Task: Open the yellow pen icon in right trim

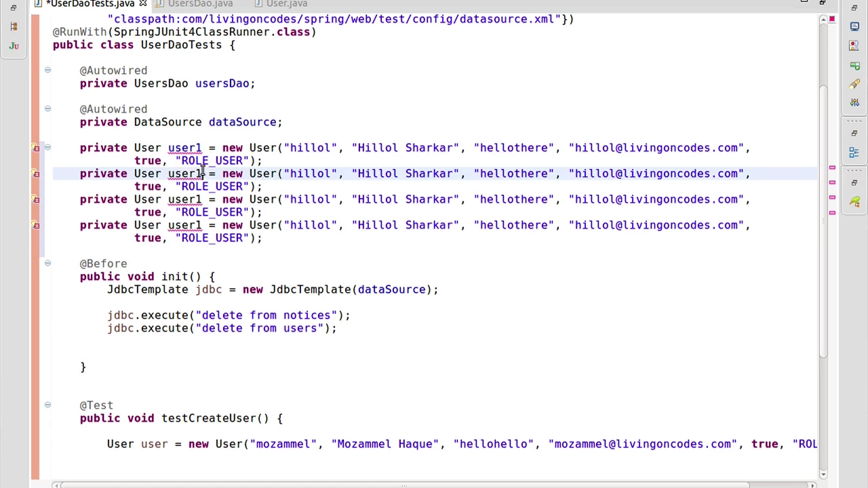Action: (854, 84)
